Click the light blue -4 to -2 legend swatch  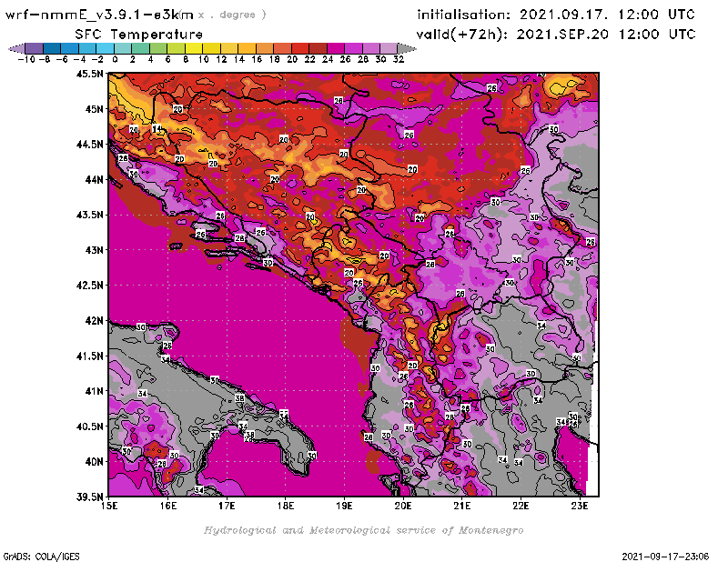pos(87,49)
